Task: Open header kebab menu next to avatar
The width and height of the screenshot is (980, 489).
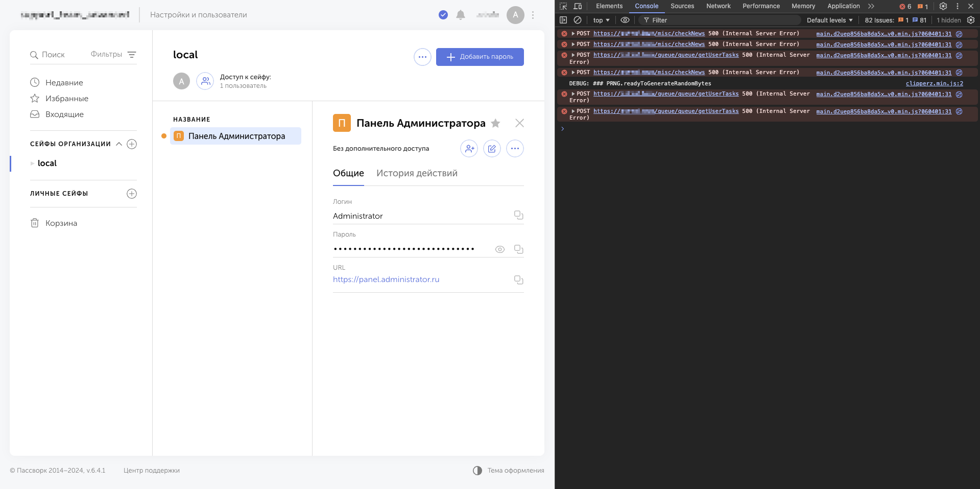Action: pyautogui.click(x=533, y=15)
